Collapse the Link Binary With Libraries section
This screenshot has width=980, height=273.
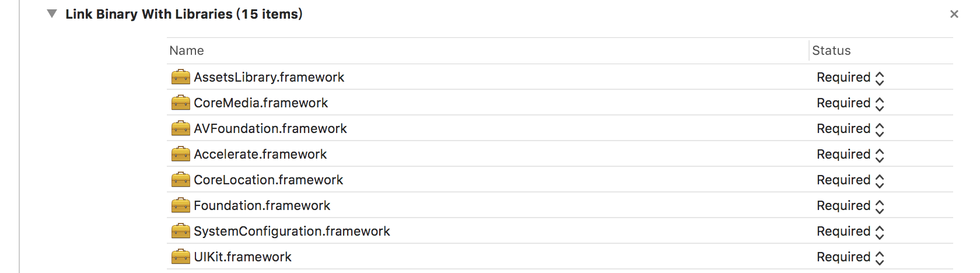(52, 13)
